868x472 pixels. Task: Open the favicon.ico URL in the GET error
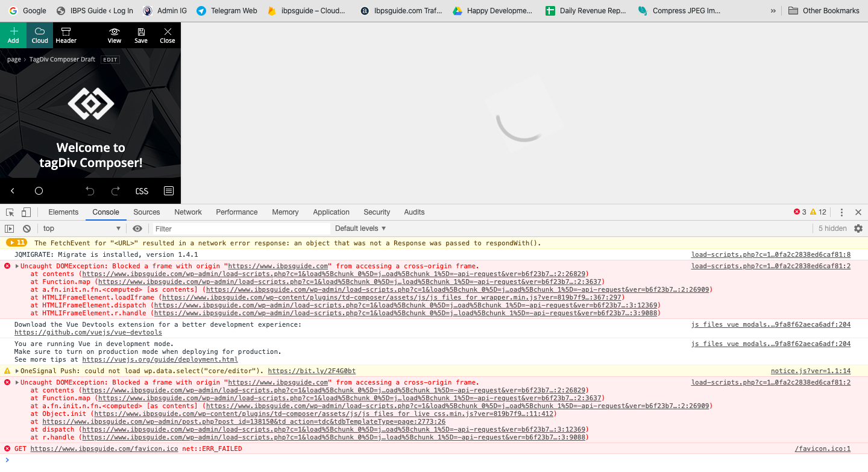point(104,449)
